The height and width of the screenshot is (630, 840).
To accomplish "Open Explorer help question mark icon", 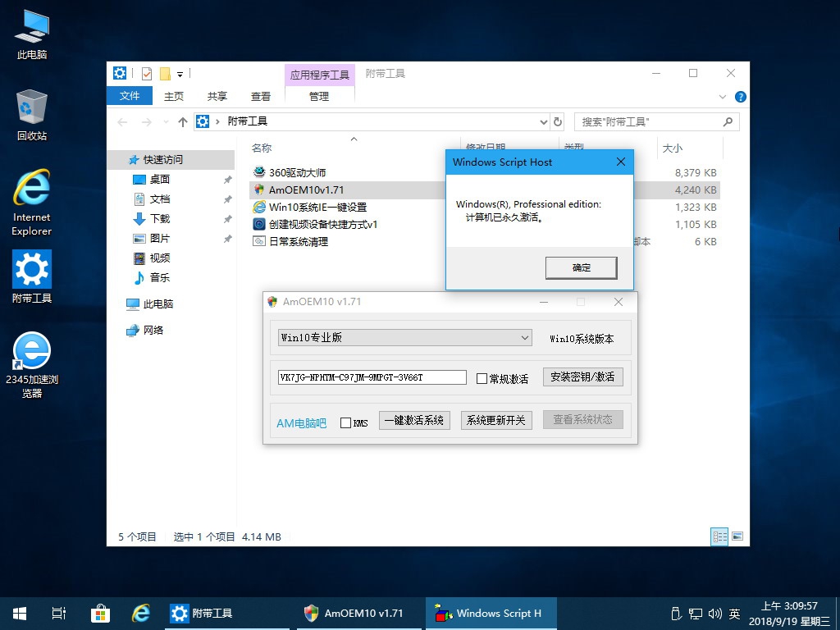I will coord(741,97).
